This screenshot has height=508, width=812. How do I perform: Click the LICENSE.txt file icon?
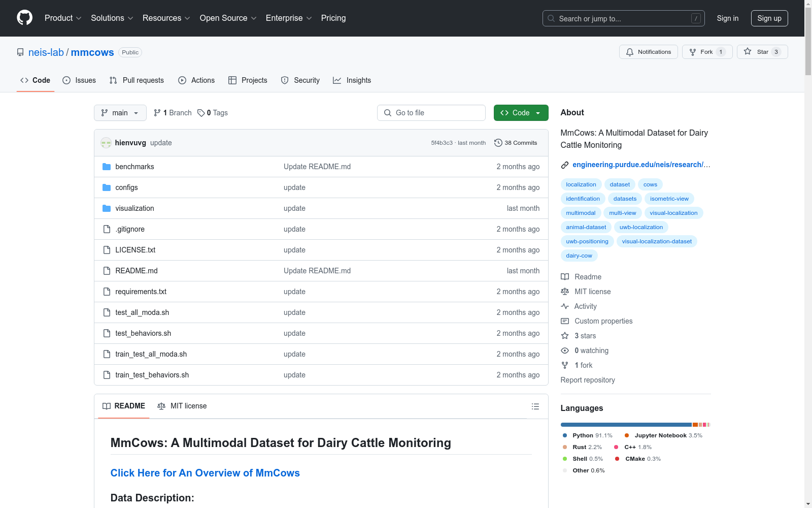pyautogui.click(x=107, y=250)
